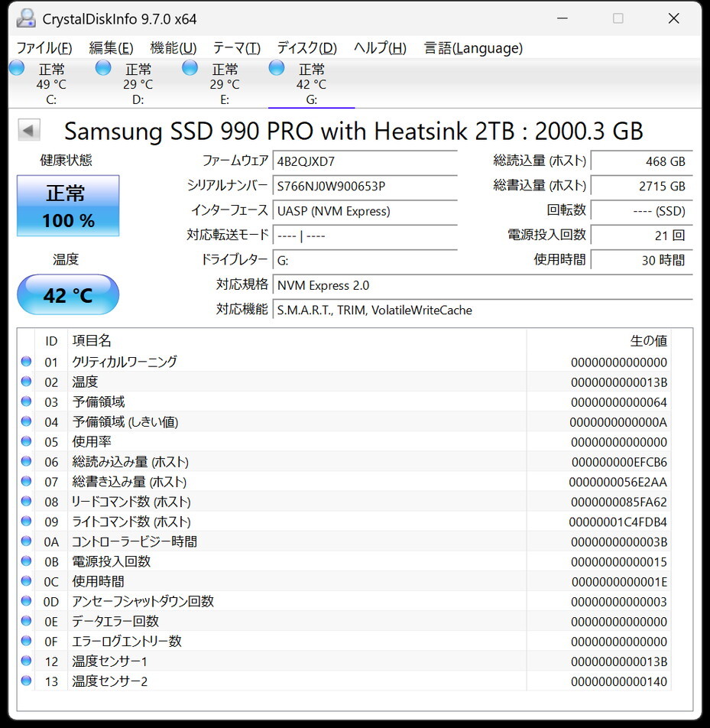710x728 pixels.
Task: Click status orb for 08 リードコマンド数 row
Action: (x=27, y=501)
